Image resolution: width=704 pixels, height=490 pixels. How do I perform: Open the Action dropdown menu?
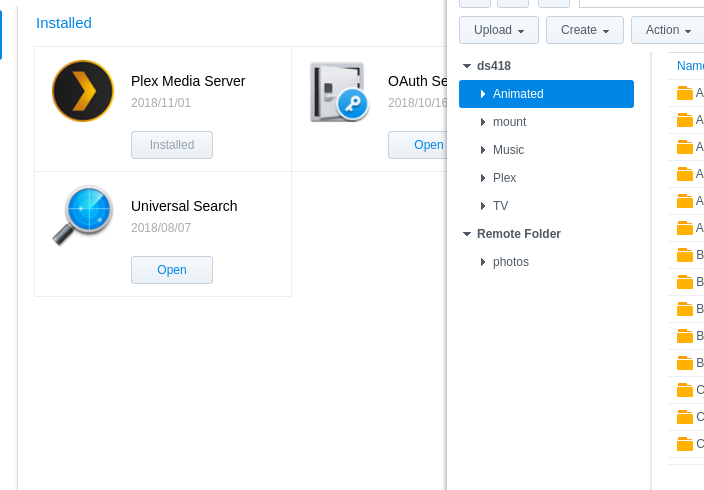pyautogui.click(x=668, y=30)
